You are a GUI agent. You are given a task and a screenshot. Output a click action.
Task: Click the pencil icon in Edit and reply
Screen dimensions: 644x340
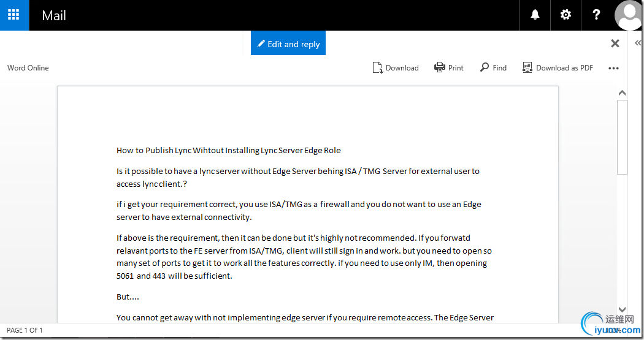click(x=261, y=43)
